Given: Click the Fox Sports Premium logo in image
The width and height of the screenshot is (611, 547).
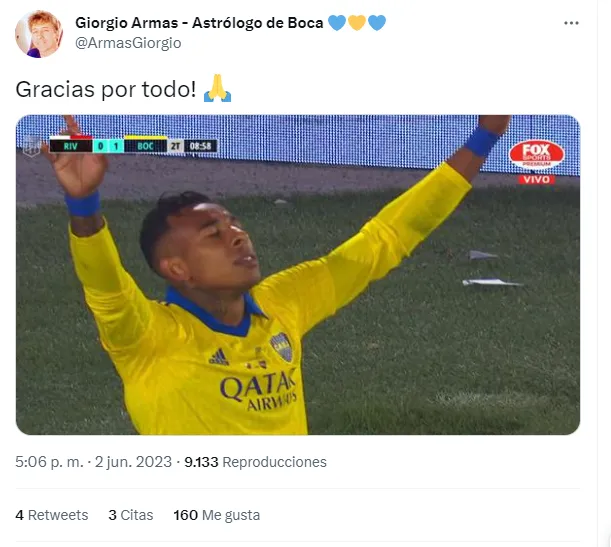Looking at the screenshot, I should (536, 155).
